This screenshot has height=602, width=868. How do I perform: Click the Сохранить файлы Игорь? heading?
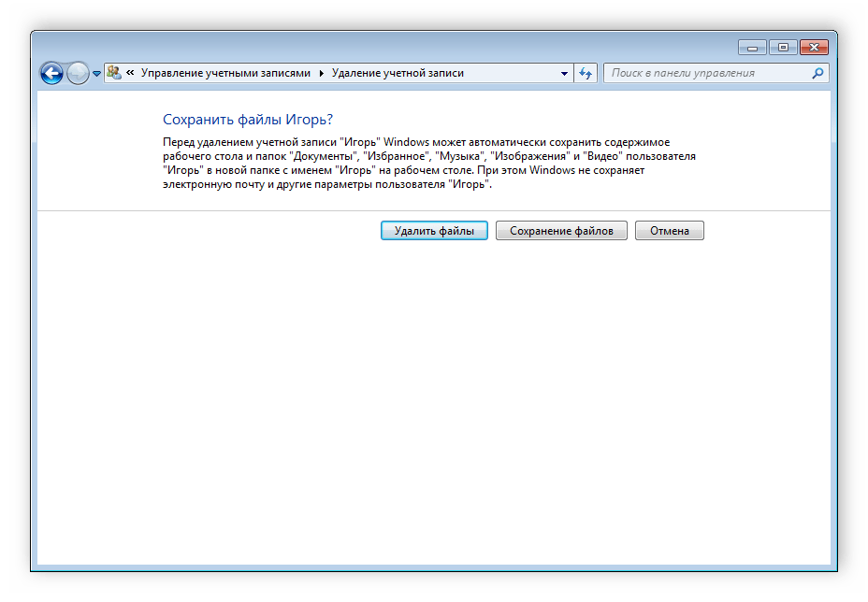point(248,120)
